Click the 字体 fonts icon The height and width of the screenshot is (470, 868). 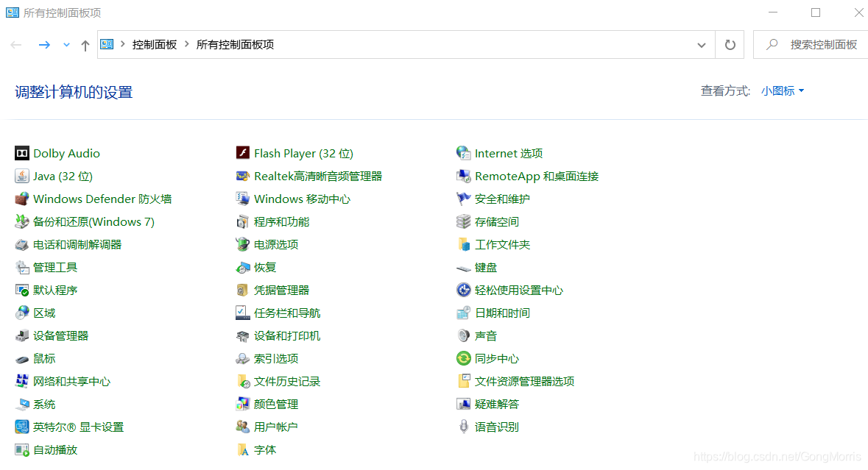click(242, 449)
